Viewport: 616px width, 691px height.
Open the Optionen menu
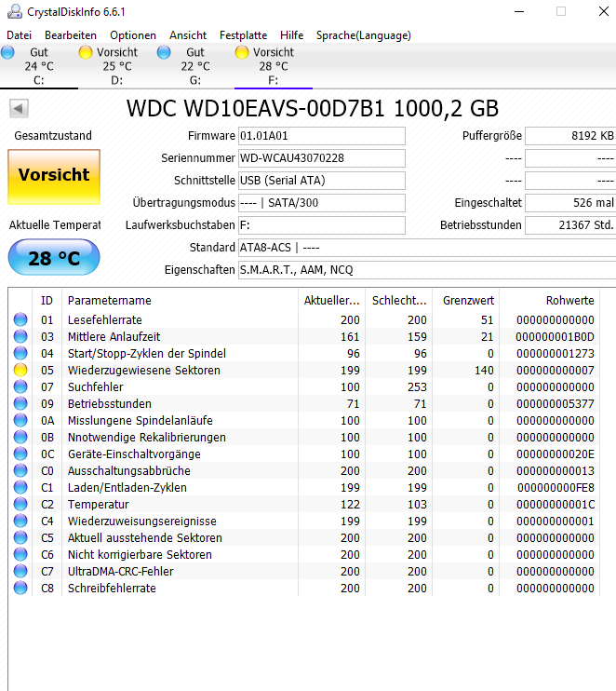(x=133, y=35)
